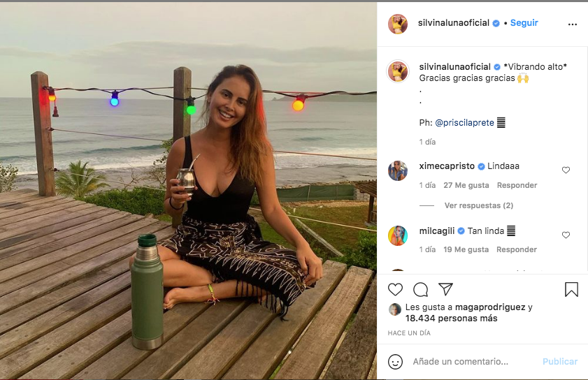Click the 'Añade un comentario' input field
This screenshot has height=380, width=588.
pos(472,362)
